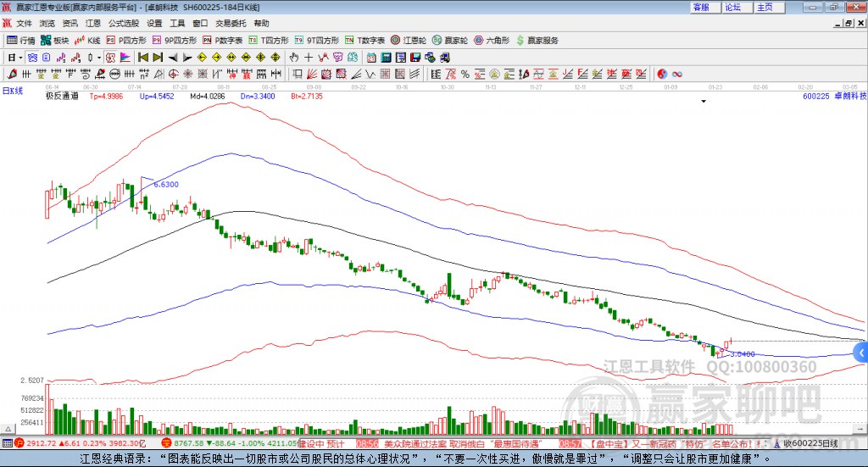The width and height of the screenshot is (868, 467).
Task: Click the small black triangle marker
Action: [x=704, y=102]
